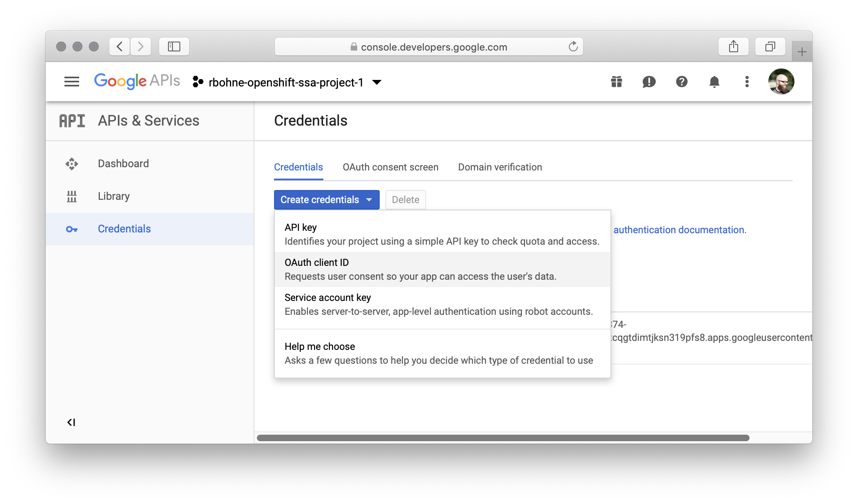The image size is (858, 504).
Task: Switch to Domain verification tab
Action: [x=500, y=167]
